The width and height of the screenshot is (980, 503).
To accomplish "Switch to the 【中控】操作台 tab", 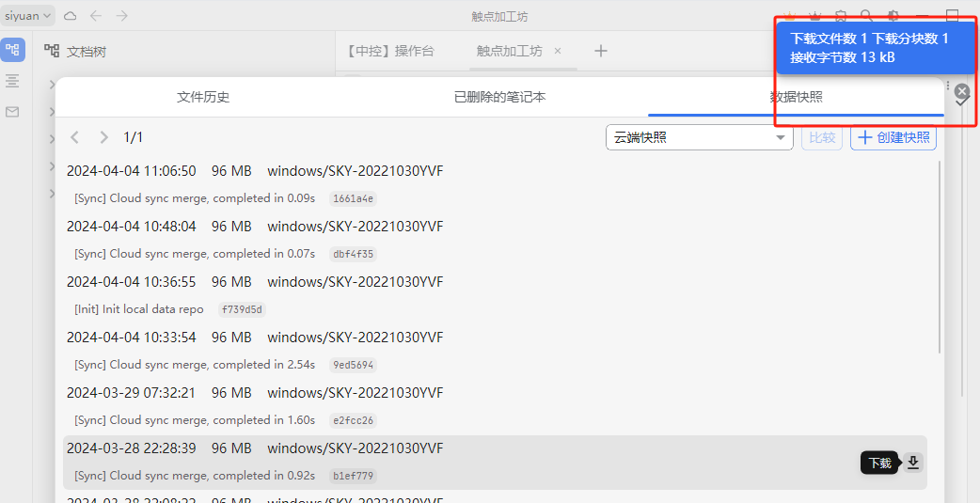I will coord(390,51).
